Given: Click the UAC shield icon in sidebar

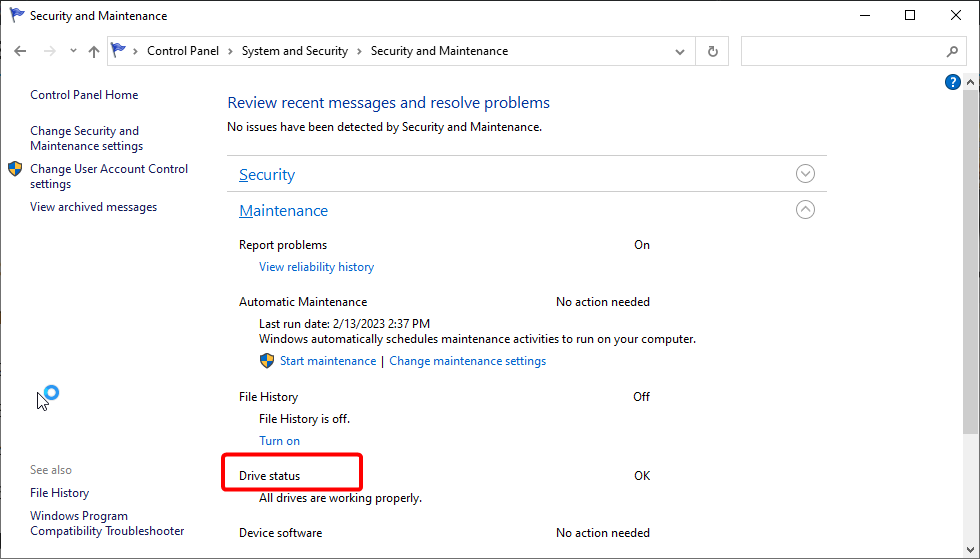Looking at the screenshot, I should 15,169.
